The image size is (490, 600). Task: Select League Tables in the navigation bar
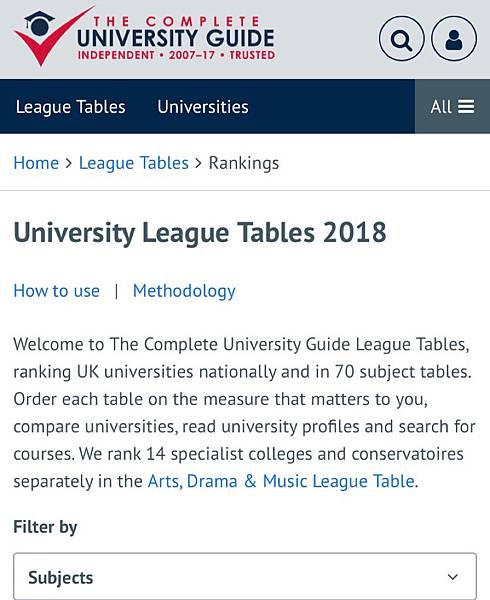(x=70, y=107)
